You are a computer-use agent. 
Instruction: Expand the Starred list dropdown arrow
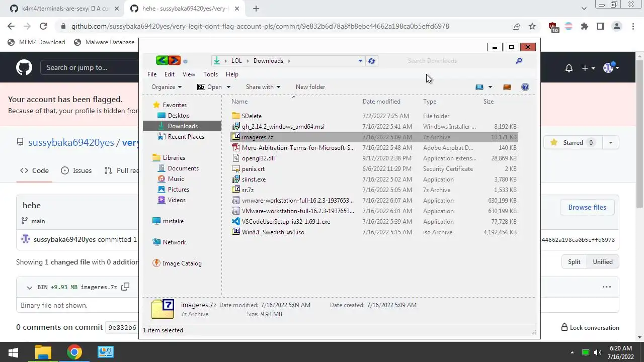coord(610,143)
